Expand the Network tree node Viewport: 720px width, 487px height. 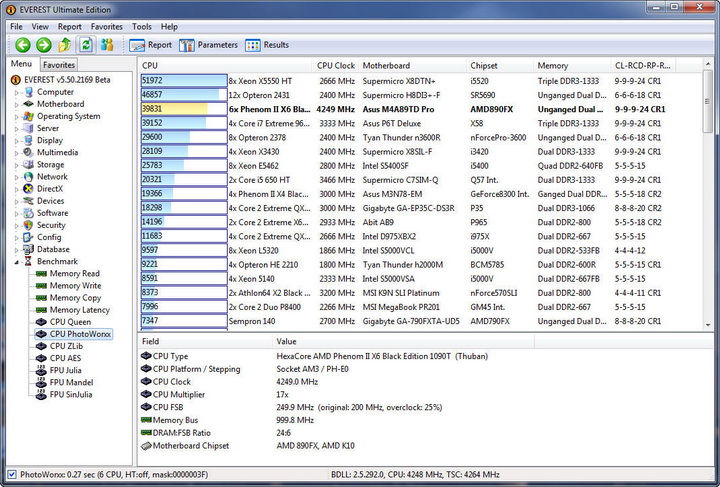[x=17, y=177]
